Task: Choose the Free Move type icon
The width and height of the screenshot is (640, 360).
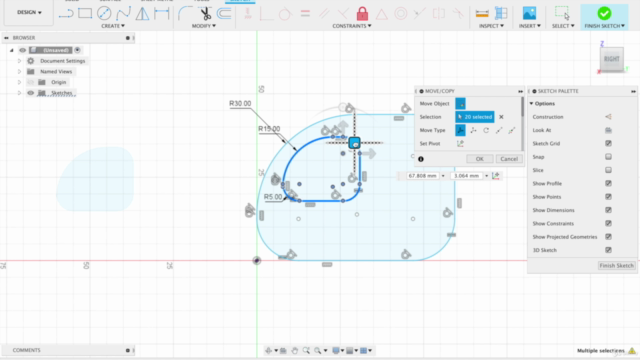Action: [x=460, y=130]
